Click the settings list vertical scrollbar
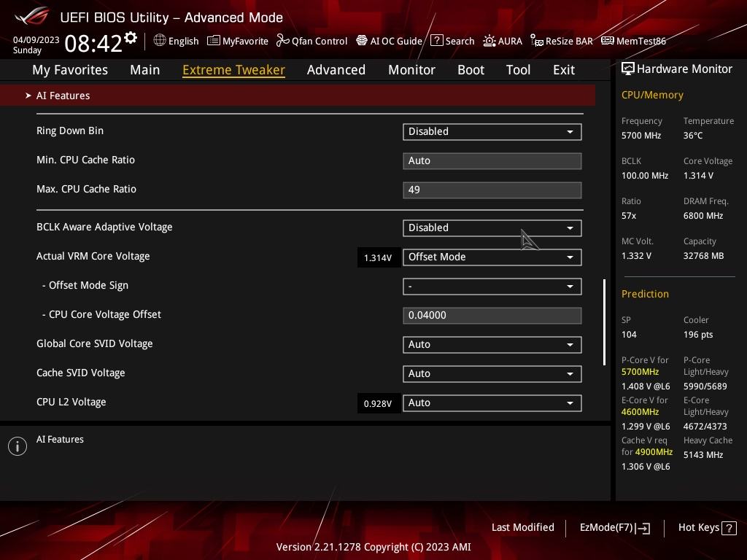This screenshot has width=747, height=560. pyautogui.click(x=605, y=322)
